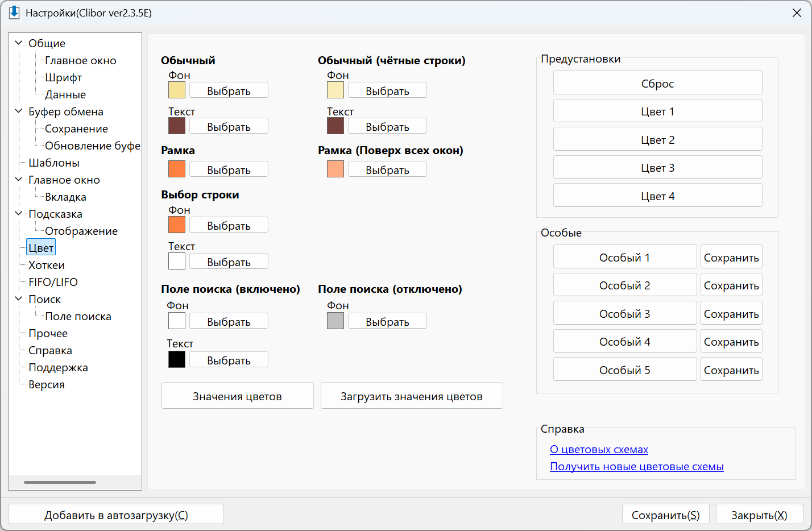The height and width of the screenshot is (531, 812).
Task: Click the Рамка orange color swatch
Action: coord(177,169)
